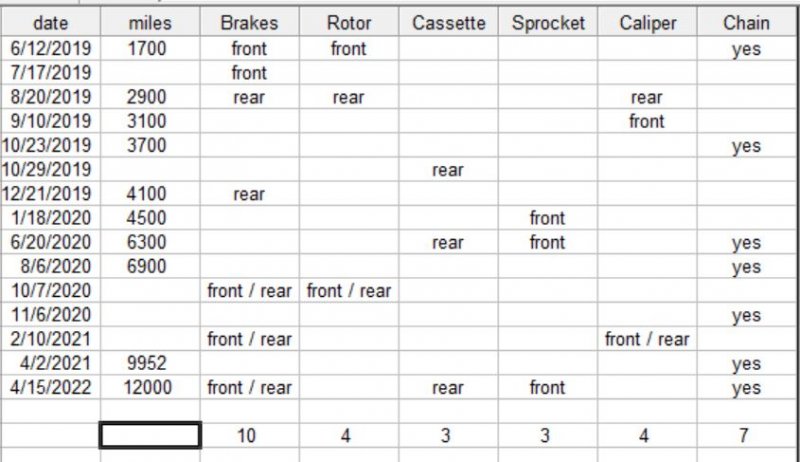Select the "Rotor" header cell

click(x=348, y=23)
